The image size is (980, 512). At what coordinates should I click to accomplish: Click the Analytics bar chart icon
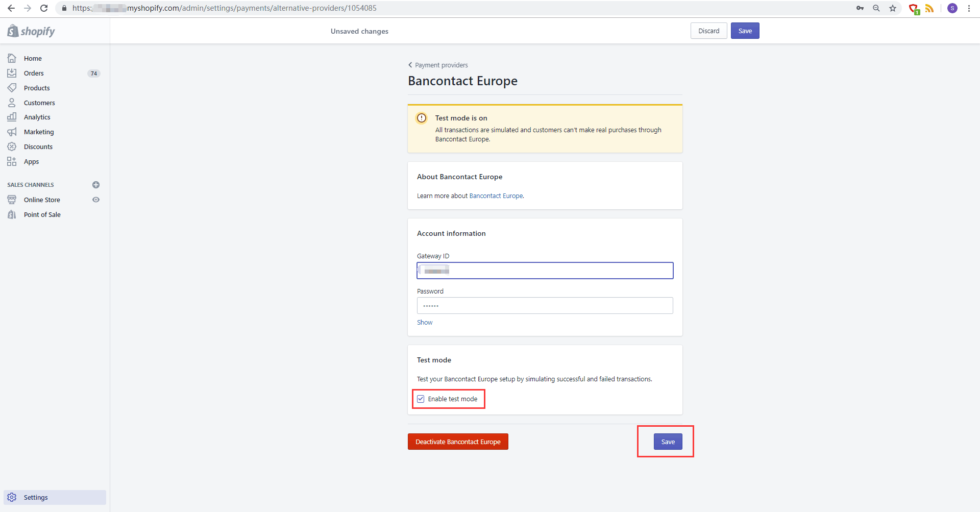(x=12, y=117)
